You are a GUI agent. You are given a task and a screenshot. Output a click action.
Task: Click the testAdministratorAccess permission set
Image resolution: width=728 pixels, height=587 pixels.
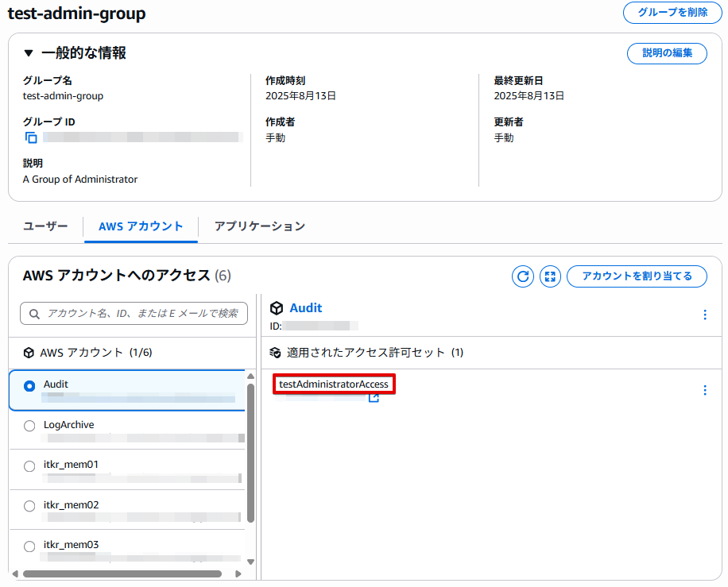[334, 384]
